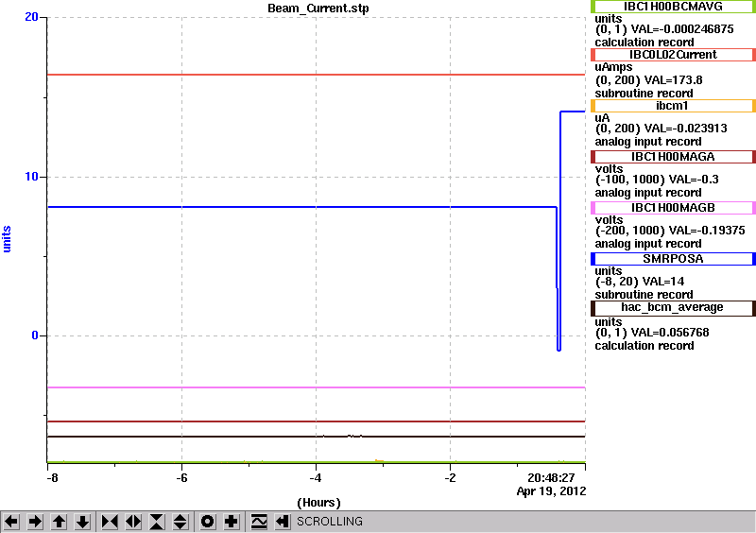The image size is (756, 533).
Task: Click the x-axis tick label -8
Action: coord(52,478)
